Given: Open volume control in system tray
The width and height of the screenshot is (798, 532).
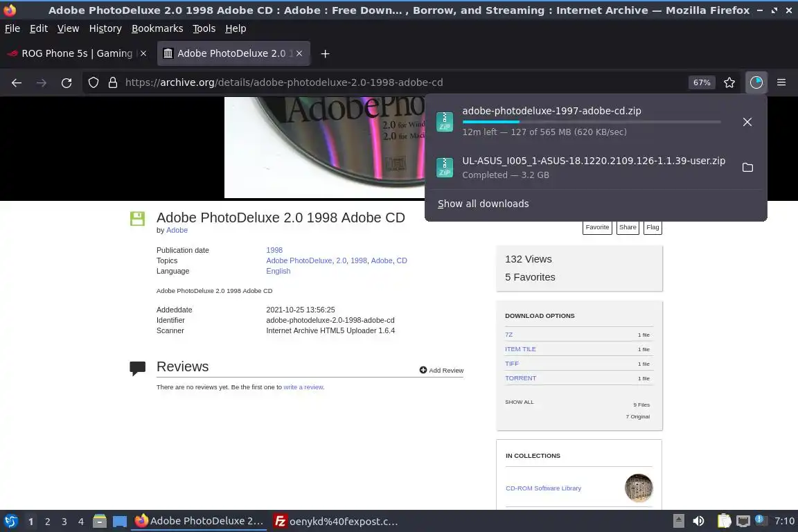Looking at the screenshot, I should pos(699,521).
